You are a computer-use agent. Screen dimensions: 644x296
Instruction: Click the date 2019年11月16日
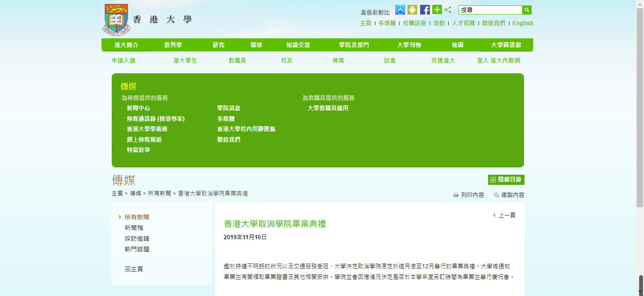coord(245,237)
